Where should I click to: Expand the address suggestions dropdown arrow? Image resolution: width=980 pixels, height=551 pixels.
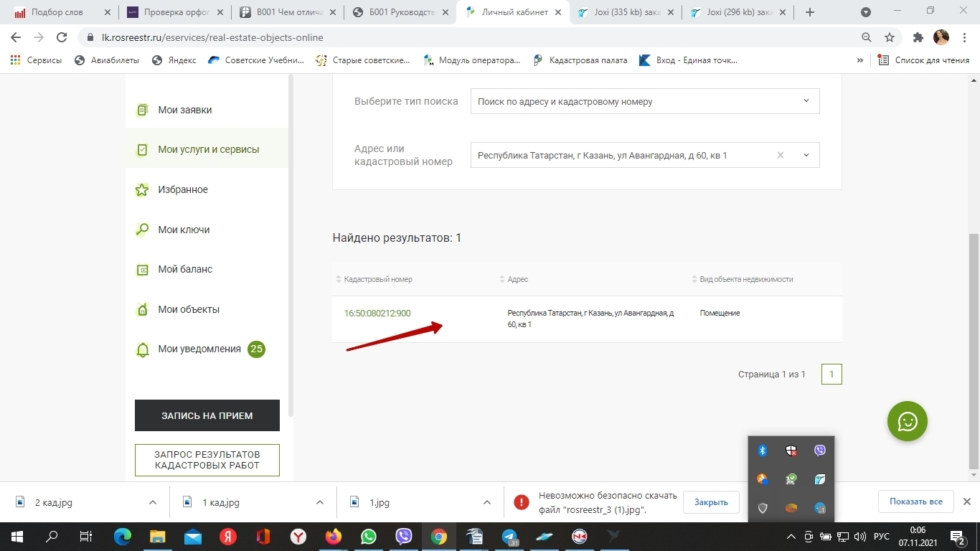(x=806, y=155)
